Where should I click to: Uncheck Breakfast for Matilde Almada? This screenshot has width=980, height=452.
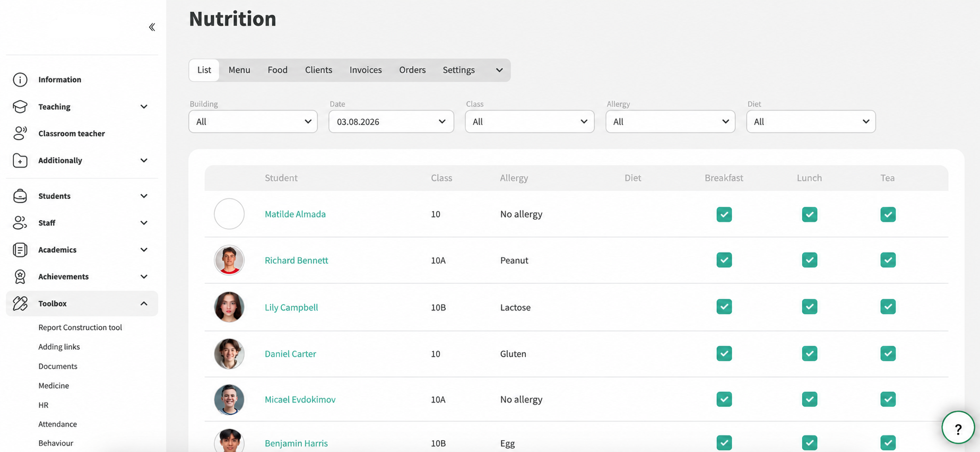pos(724,214)
